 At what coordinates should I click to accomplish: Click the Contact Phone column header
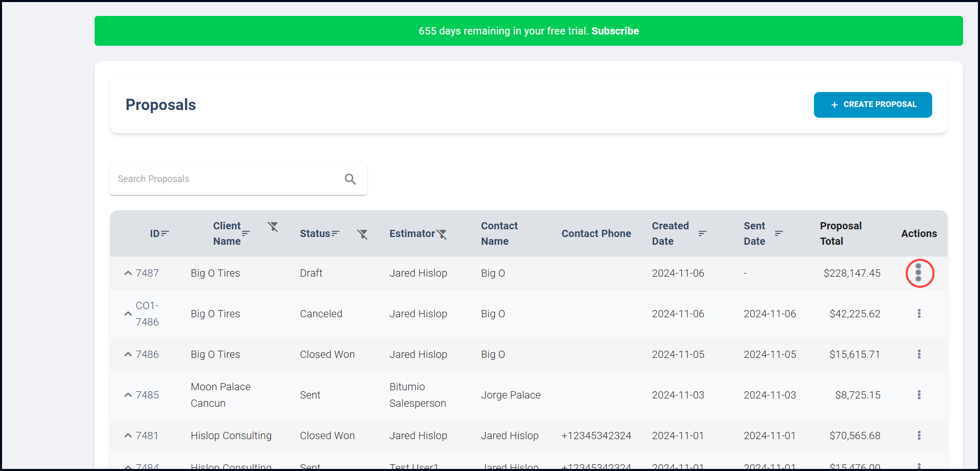pos(596,233)
